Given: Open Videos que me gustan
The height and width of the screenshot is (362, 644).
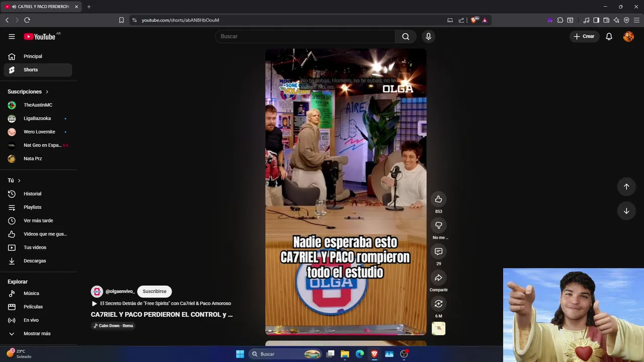Looking at the screenshot, I should pos(38,234).
